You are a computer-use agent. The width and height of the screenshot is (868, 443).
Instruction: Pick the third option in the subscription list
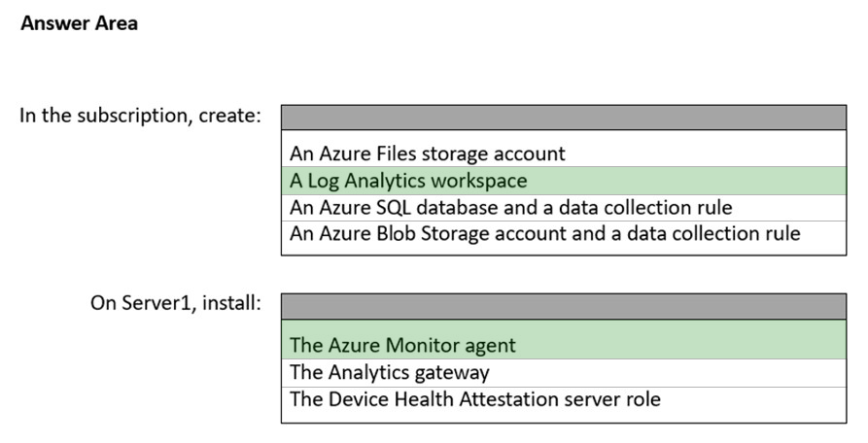(x=510, y=207)
